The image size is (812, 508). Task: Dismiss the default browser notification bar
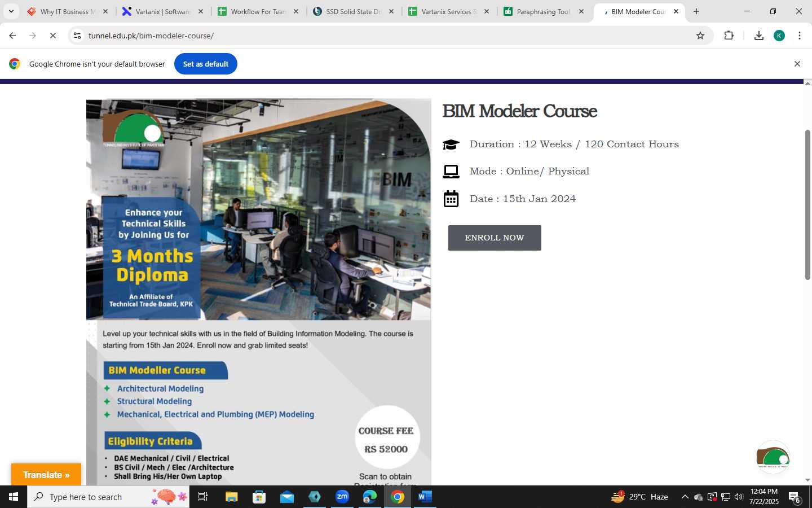click(797, 64)
